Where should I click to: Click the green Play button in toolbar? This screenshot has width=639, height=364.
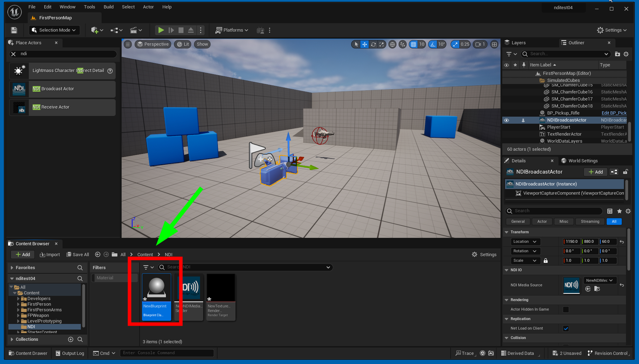click(161, 30)
